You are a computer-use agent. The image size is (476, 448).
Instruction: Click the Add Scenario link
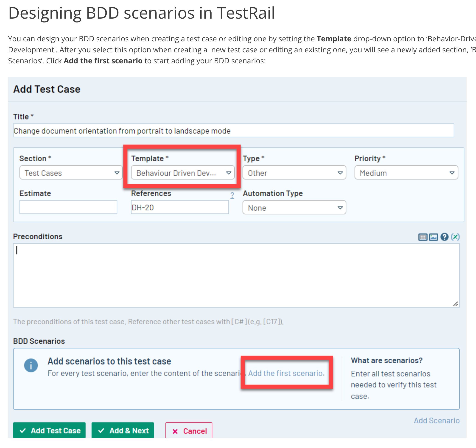point(437,420)
